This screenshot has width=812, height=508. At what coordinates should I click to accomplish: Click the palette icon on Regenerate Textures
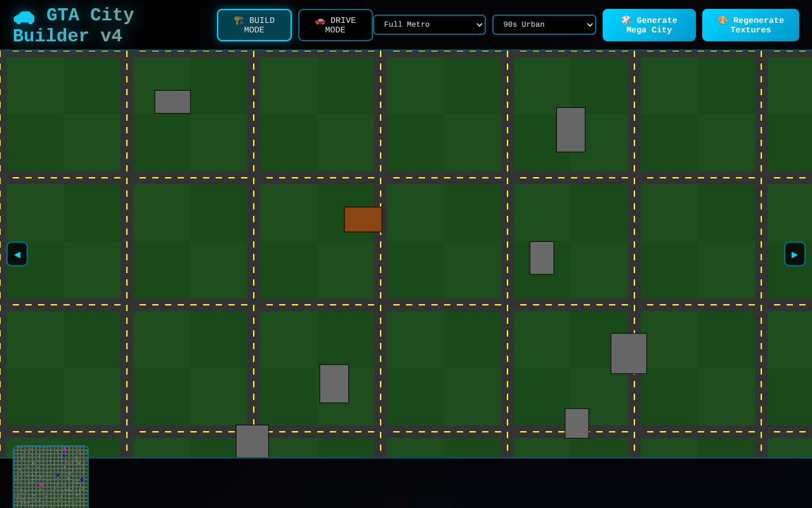[x=723, y=20]
